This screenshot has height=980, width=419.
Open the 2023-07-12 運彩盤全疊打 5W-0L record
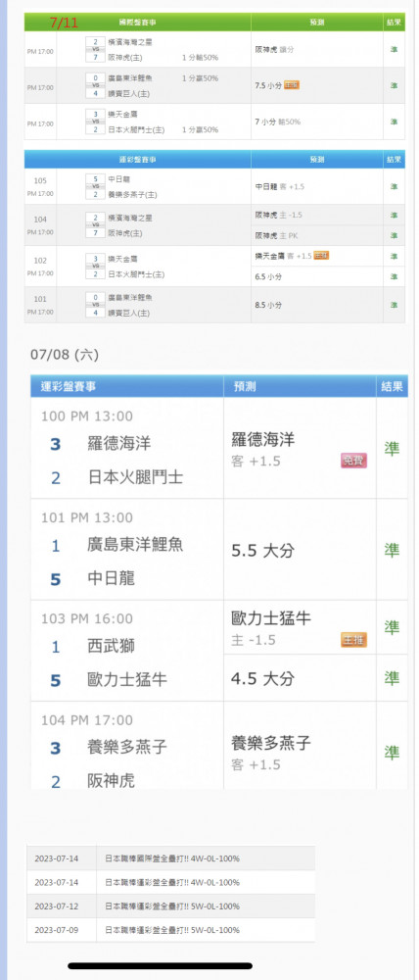pos(170,906)
